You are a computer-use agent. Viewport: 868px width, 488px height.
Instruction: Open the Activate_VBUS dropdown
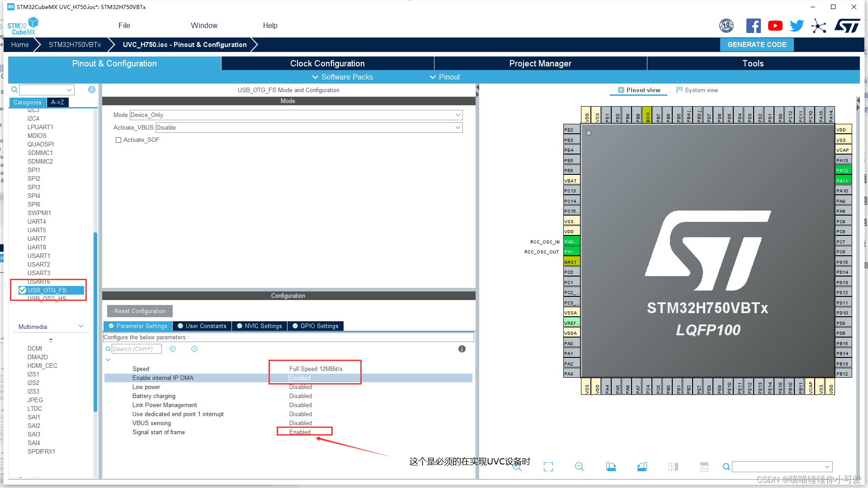(x=309, y=127)
